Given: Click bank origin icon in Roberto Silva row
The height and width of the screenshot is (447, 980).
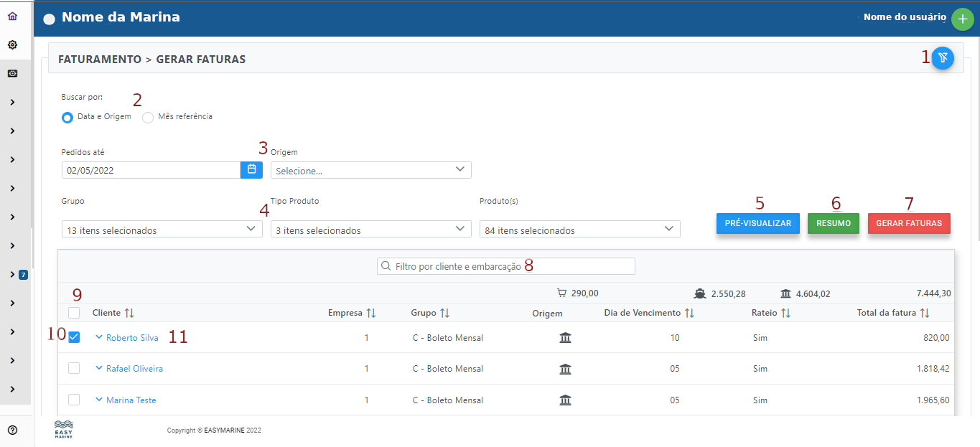Looking at the screenshot, I should [565, 338].
